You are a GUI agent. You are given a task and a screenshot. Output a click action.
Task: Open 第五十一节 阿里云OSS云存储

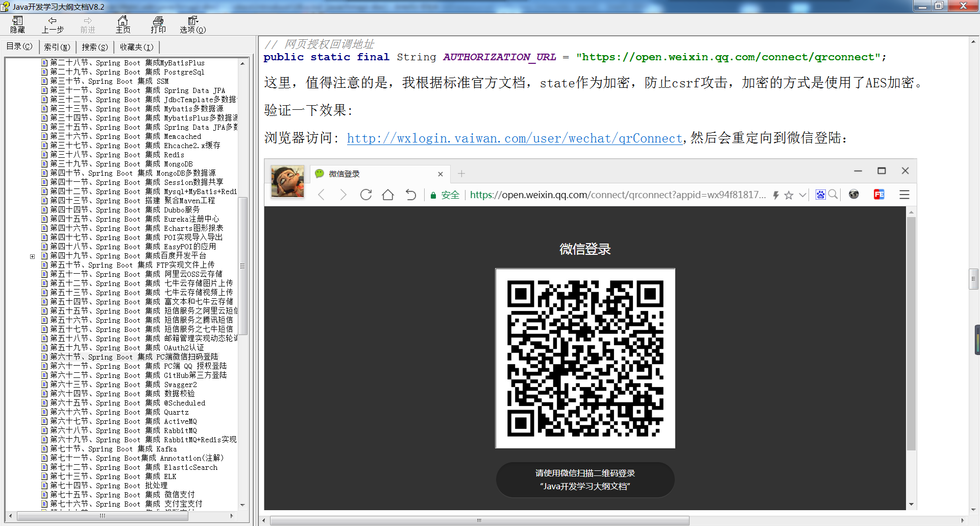(136, 274)
